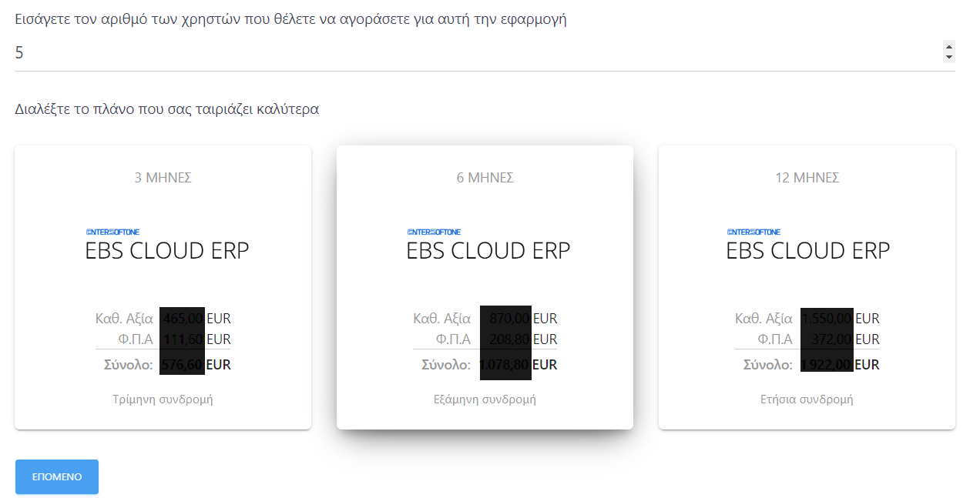Click Τρίμηνη συνδρομή label
Image resolution: width=980 pixels, height=498 pixels.
[163, 399]
